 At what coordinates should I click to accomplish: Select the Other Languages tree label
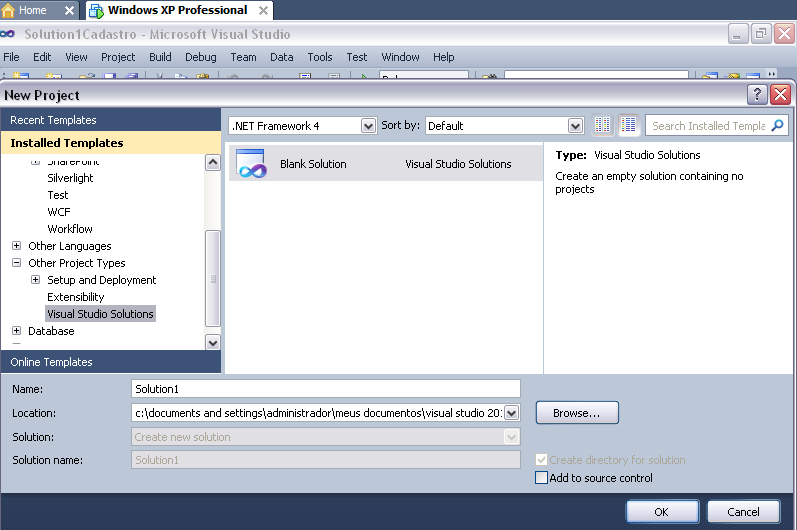point(70,246)
